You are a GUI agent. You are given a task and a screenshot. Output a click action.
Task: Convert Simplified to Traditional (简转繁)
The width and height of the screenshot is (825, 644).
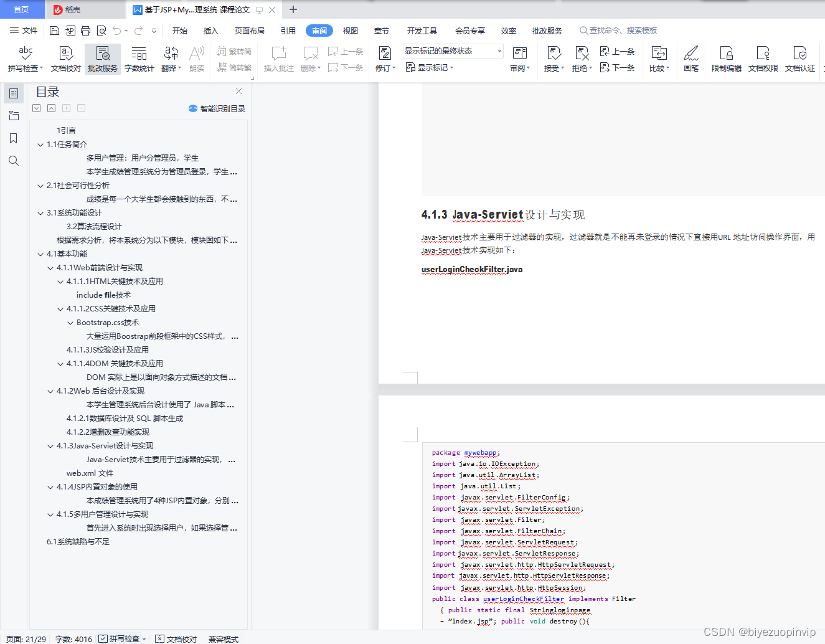[234, 67]
